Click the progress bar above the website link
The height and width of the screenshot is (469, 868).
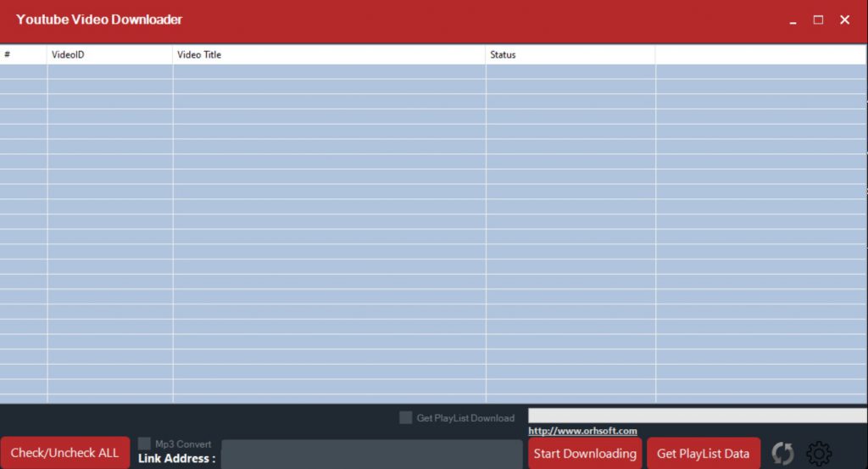tap(698, 416)
